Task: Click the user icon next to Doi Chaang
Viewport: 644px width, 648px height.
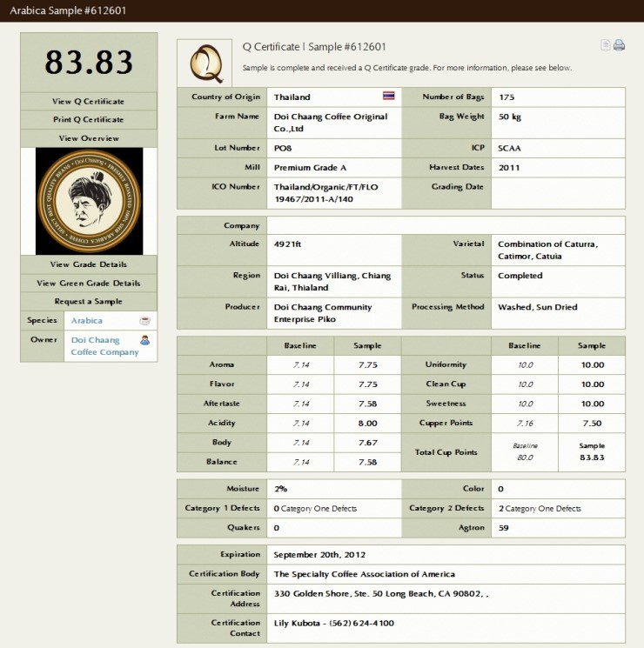Action: click(144, 340)
